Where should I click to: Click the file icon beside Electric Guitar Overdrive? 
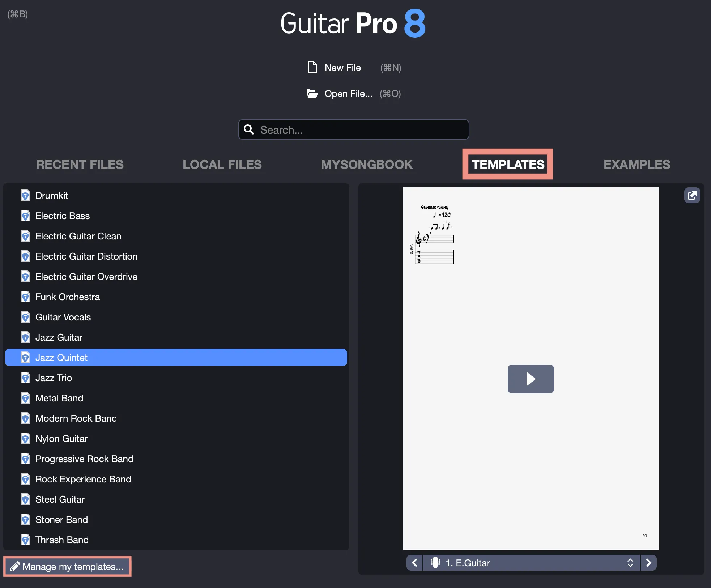point(25,277)
